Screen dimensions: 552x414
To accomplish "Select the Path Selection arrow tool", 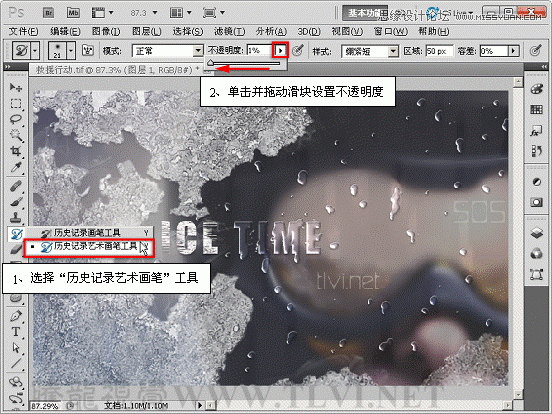I will point(15,348).
